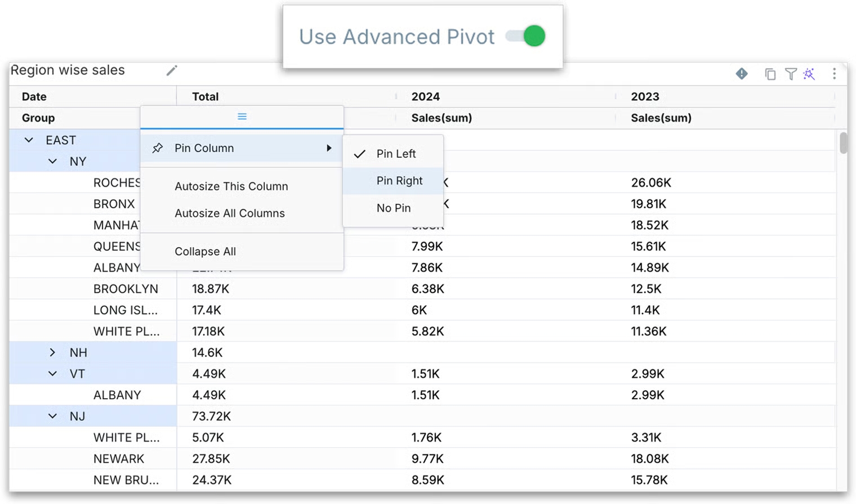Collapse the EAST region group
This screenshot has height=504, width=856.
click(x=29, y=140)
